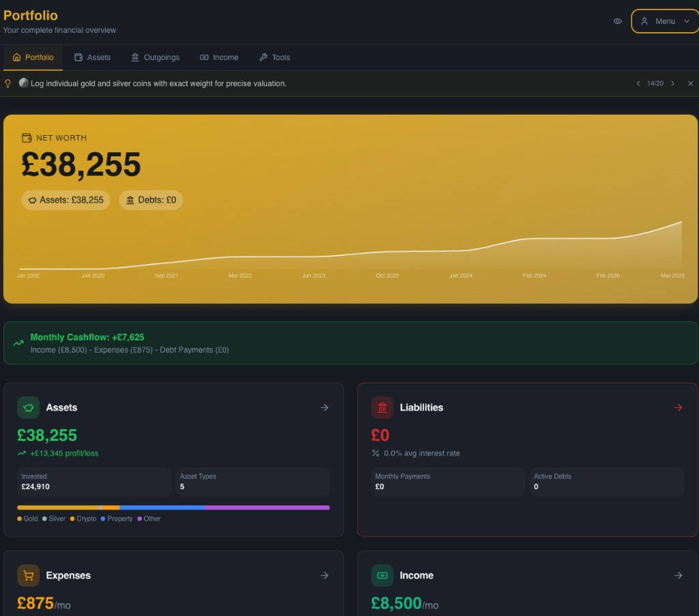Click the shopping cart icon on Expenses card
The width and height of the screenshot is (699, 616).
(x=28, y=575)
